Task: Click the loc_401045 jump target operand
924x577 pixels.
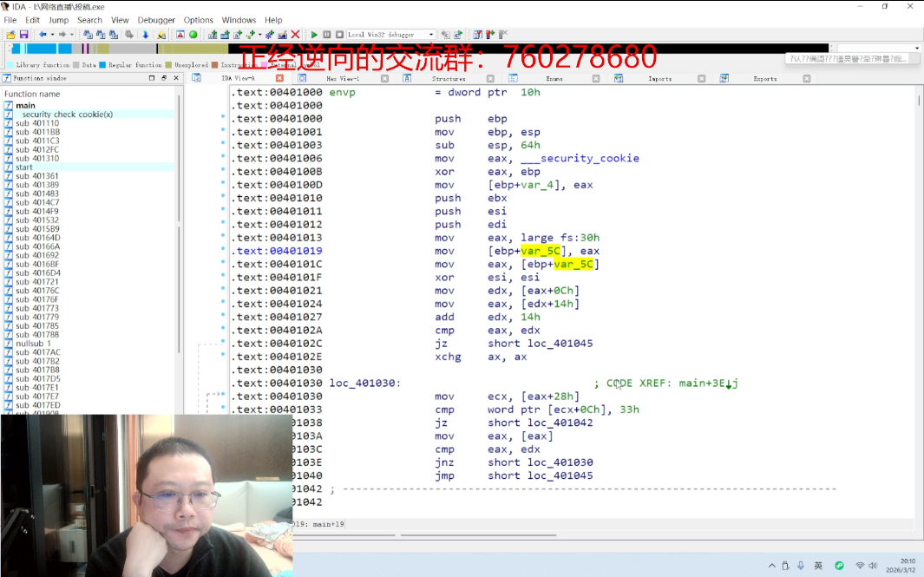Action: (x=560, y=344)
